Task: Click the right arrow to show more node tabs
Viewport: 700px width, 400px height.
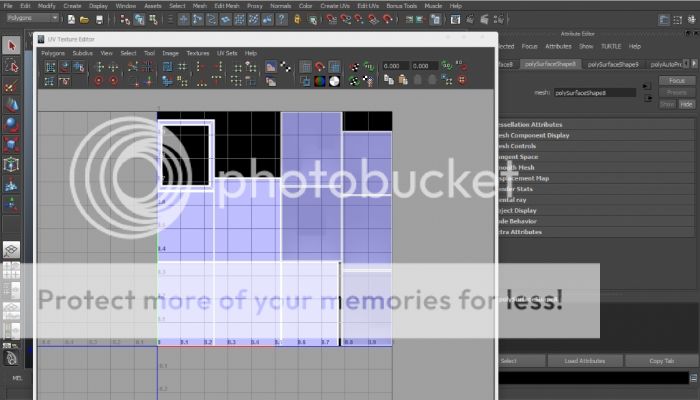Action: [x=694, y=64]
